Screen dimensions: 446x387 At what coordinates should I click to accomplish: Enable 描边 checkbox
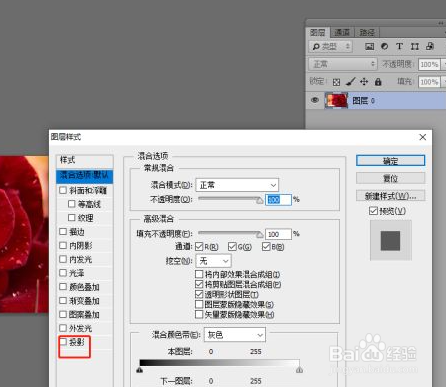click(63, 231)
